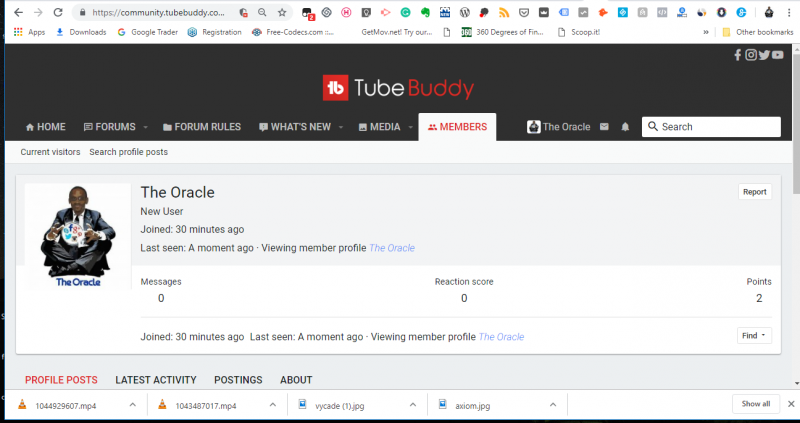This screenshot has height=423, width=800.
Task: Click the TubeBuddy logo
Action: (x=398, y=88)
